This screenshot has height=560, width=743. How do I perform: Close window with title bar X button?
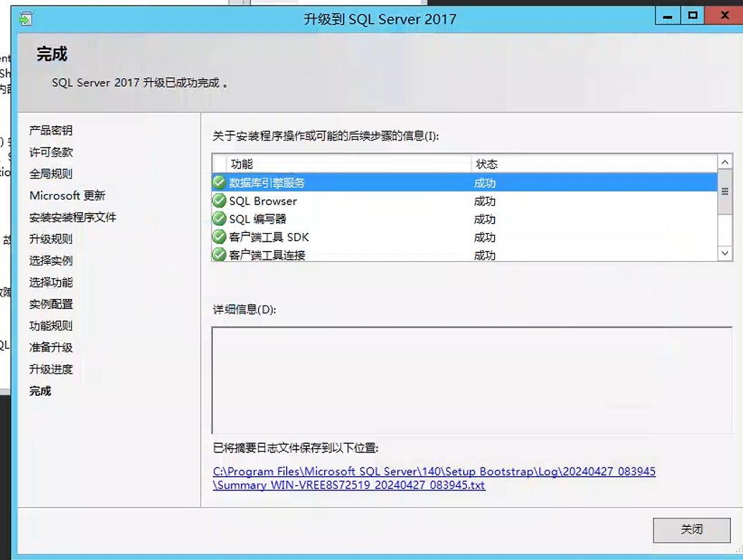(x=724, y=16)
